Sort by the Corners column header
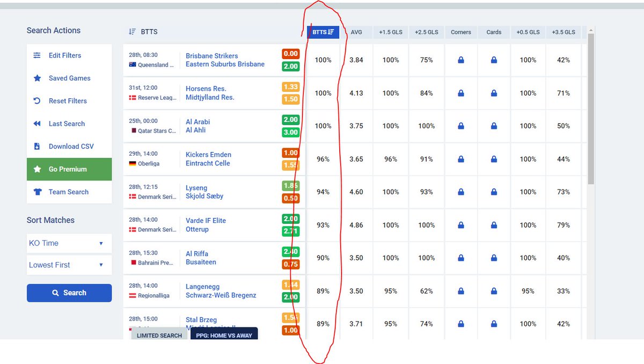 (461, 32)
